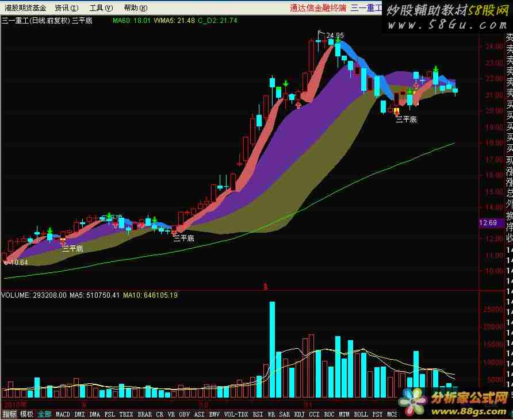The width and height of the screenshot is (513, 420).
Task: Switch to the 指标 tab
Action: (x=10, y=414)
